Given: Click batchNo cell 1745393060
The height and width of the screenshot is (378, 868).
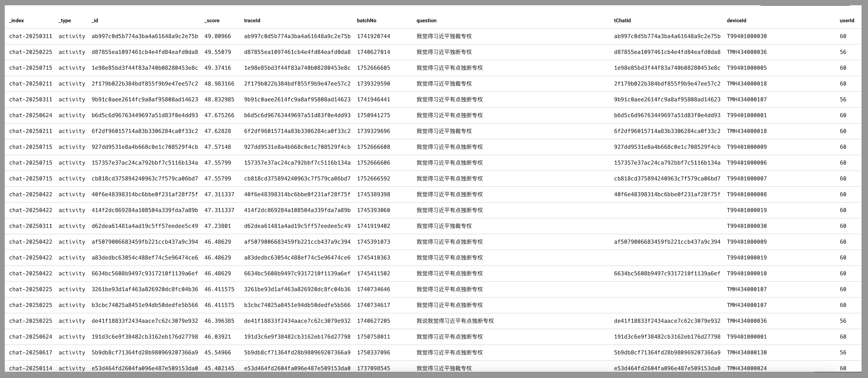Looking at the screenshot, I should (x=374, y=211).
